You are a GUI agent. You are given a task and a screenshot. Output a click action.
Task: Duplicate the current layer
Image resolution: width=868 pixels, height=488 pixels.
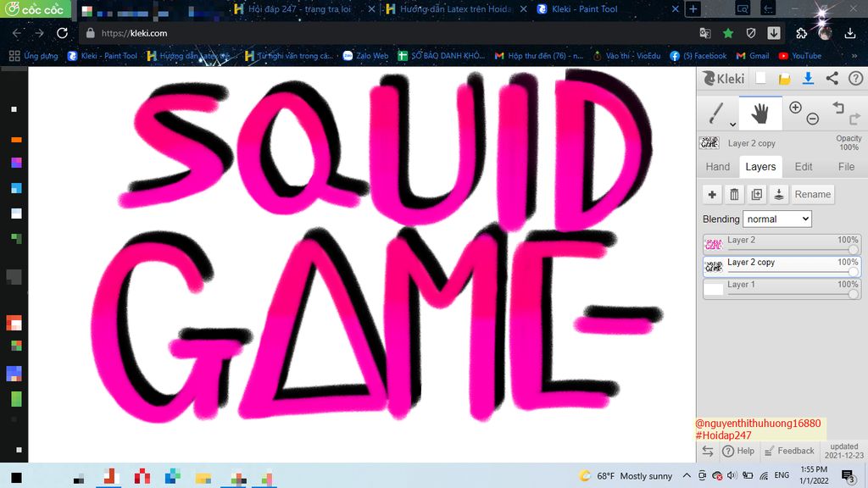(x=756, y=194)
